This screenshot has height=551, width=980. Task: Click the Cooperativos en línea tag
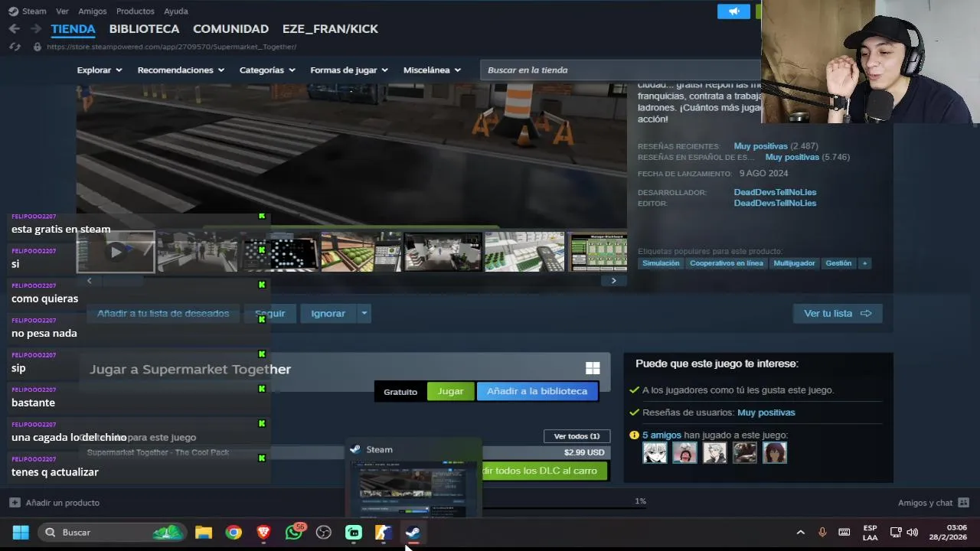(726, 263)
